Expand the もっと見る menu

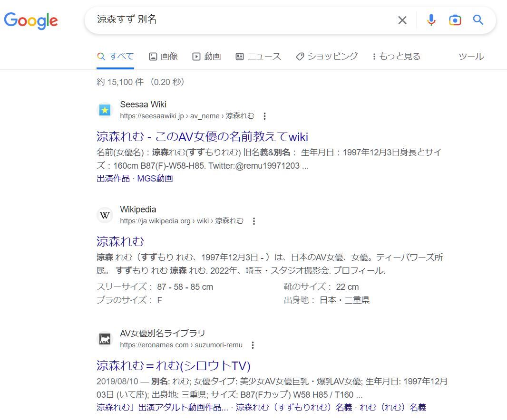pyautogui.click(x=396, y=57)
